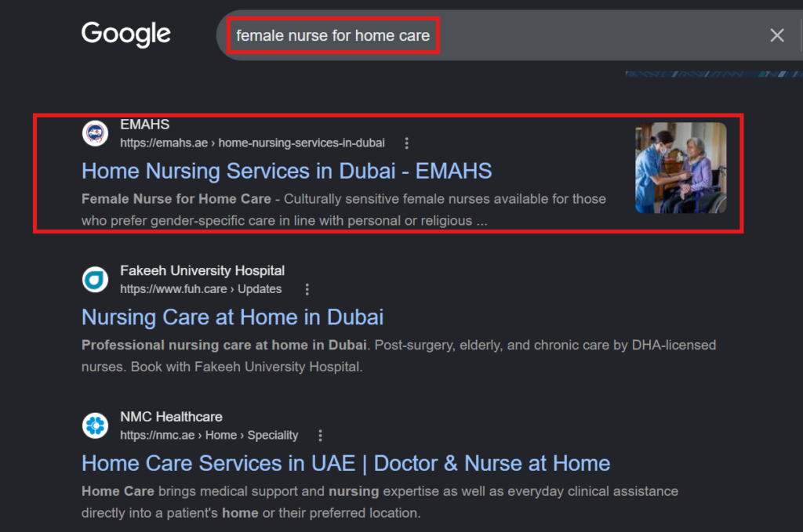The width and height of the screenshot is (803, 532).
Task: Click the www.fuh.care Updates URL
Action: (201, 289)
